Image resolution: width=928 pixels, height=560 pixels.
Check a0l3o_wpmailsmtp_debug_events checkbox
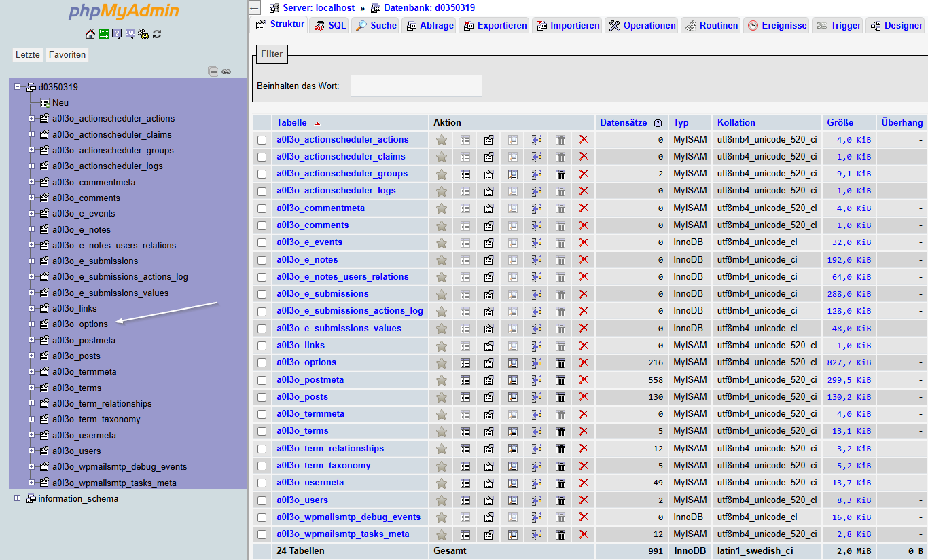point(262,517)
